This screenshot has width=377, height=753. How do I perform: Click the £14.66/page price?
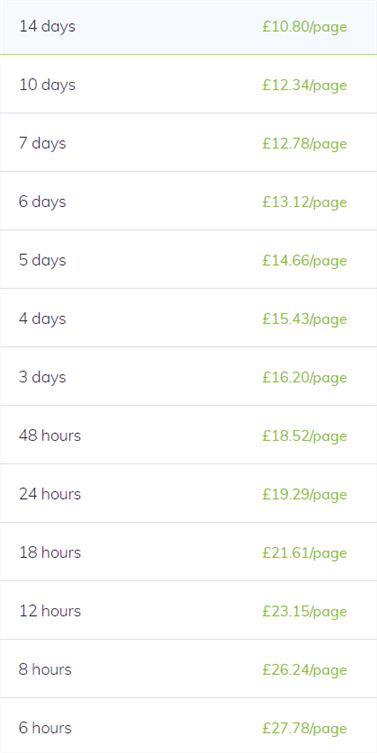click(304, 261)
